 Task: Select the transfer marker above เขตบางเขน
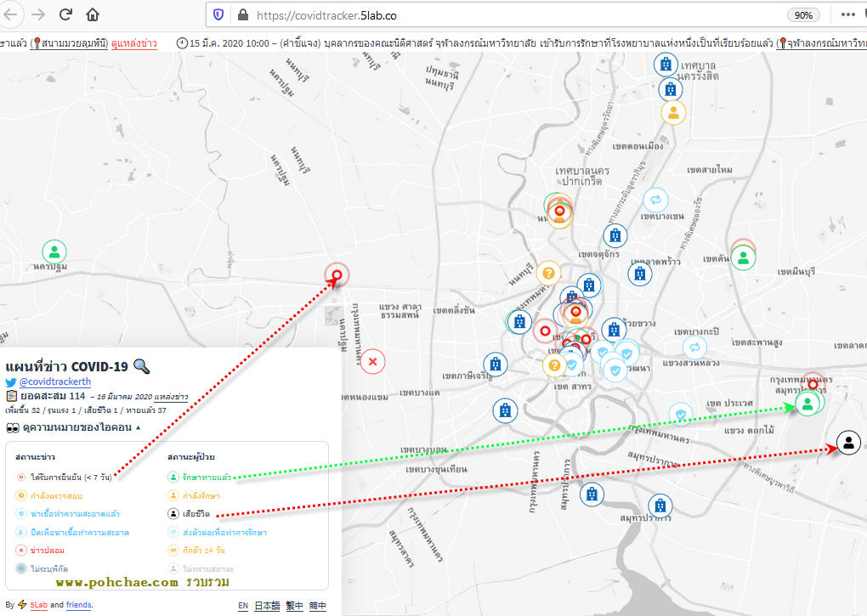coord(655,200)
